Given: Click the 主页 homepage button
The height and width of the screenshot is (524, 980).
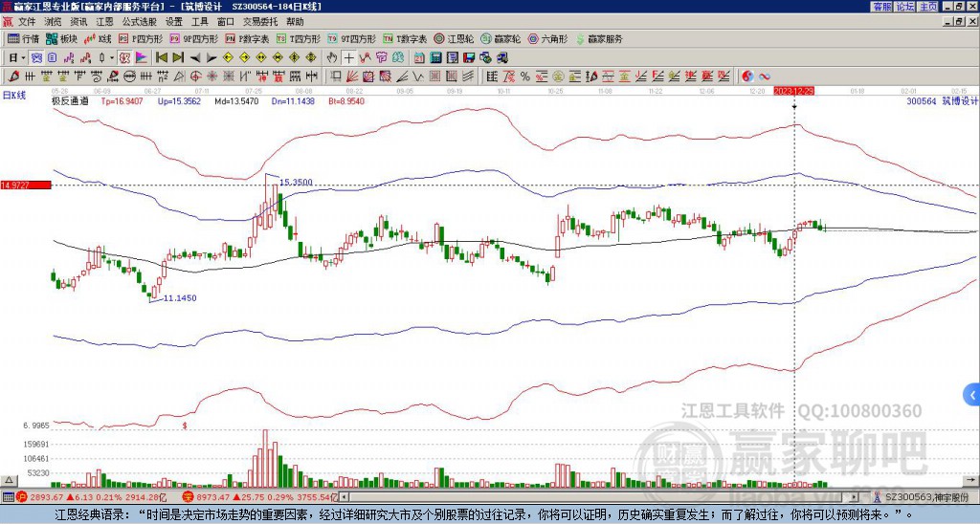Looking at the screenshot, I should (927, 7).
